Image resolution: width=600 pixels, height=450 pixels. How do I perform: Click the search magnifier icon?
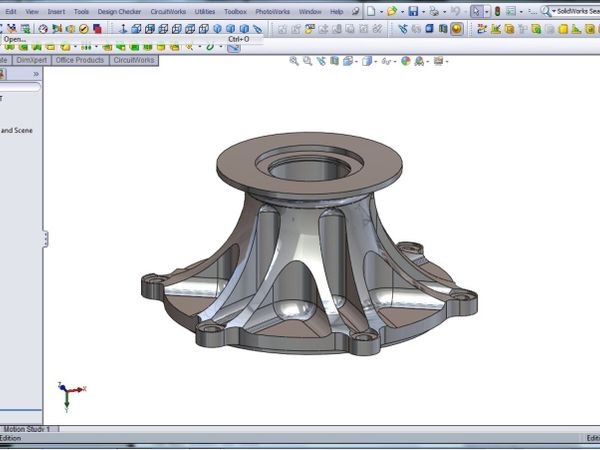pos(546,11)
